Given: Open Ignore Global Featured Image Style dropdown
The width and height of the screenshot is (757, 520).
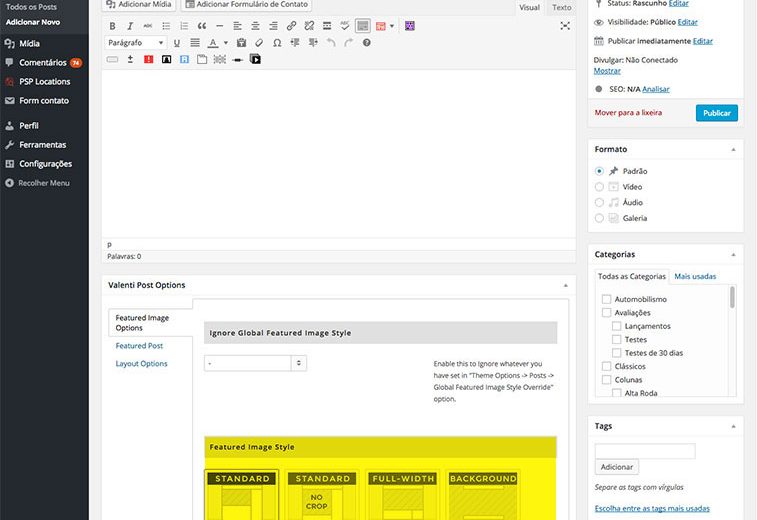Looking at the screenshot, I should [x=255, y=363].
